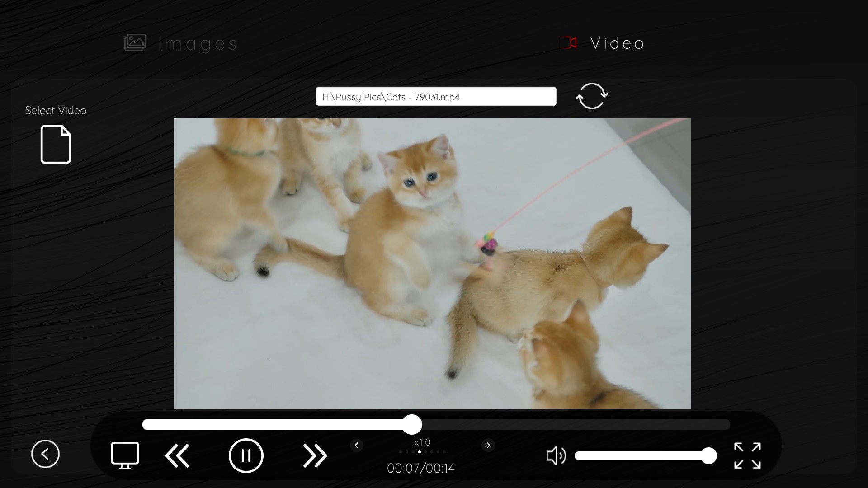
Task: Rewind with the double left chevrons
Action: 177,455
